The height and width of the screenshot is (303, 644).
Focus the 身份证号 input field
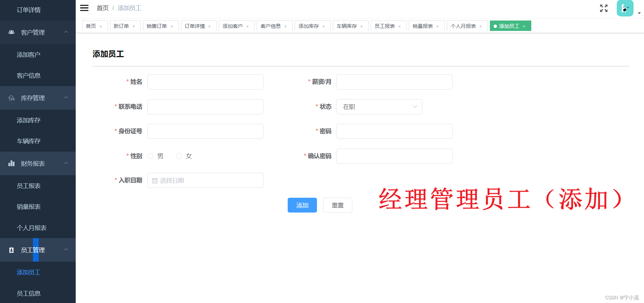click(x=205, y=131)
